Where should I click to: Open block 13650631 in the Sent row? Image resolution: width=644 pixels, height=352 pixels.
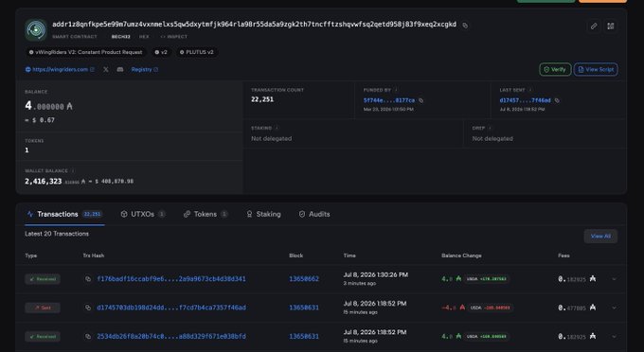pos(304,308)
